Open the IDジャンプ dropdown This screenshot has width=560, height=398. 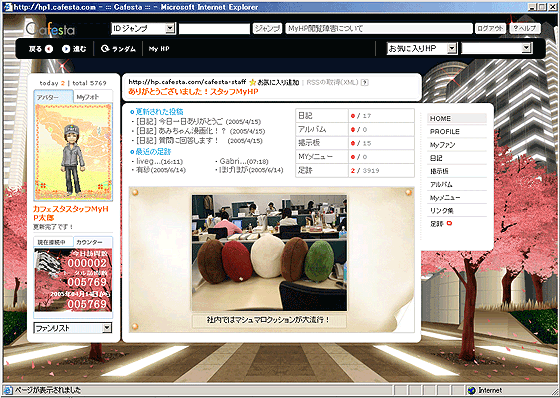click(x=144, y=28)
